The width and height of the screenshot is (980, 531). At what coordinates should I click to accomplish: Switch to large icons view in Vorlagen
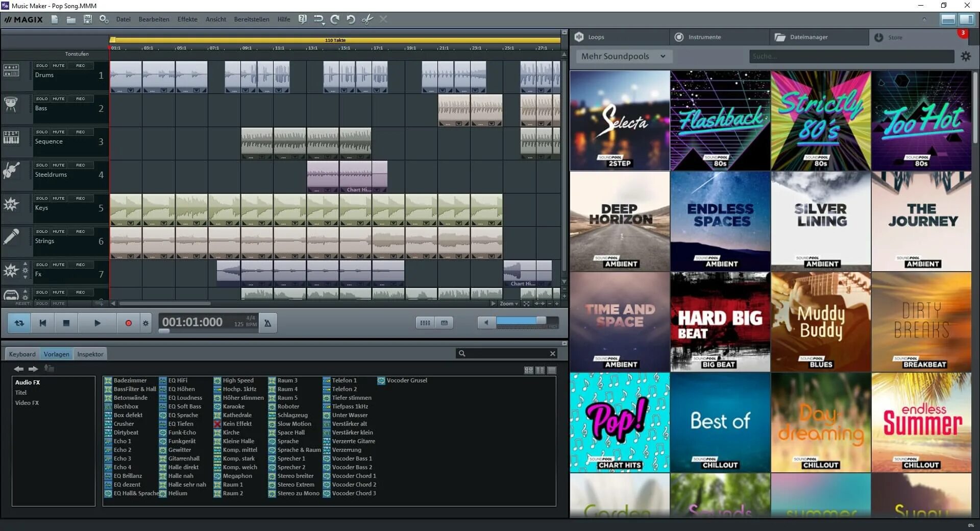click(529, 370)
